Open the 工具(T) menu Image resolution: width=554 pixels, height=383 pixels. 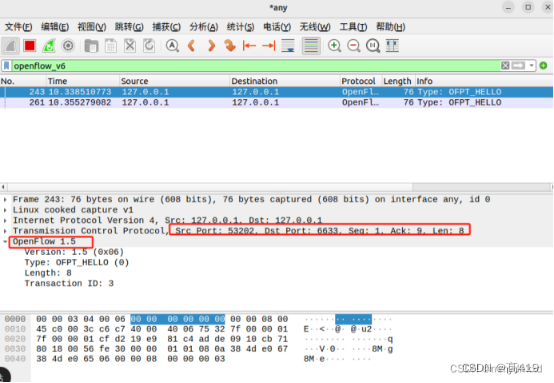[x=353, y=27]
